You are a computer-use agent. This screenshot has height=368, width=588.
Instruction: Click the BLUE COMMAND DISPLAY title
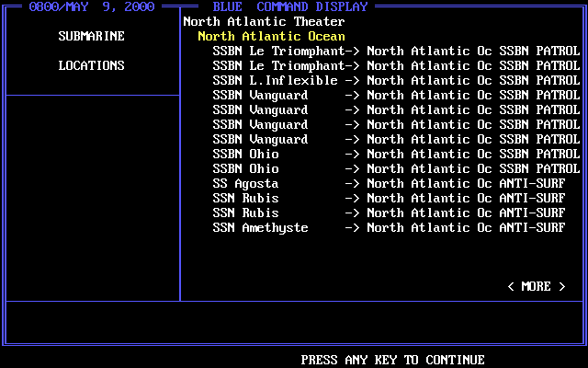[290, 6]
